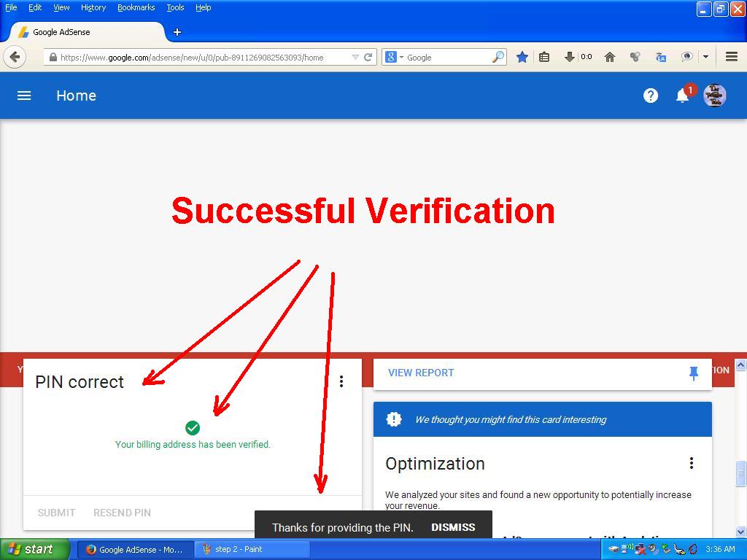
Task: Click the pin icon beside VIEW REPORT
Action: 694,373
